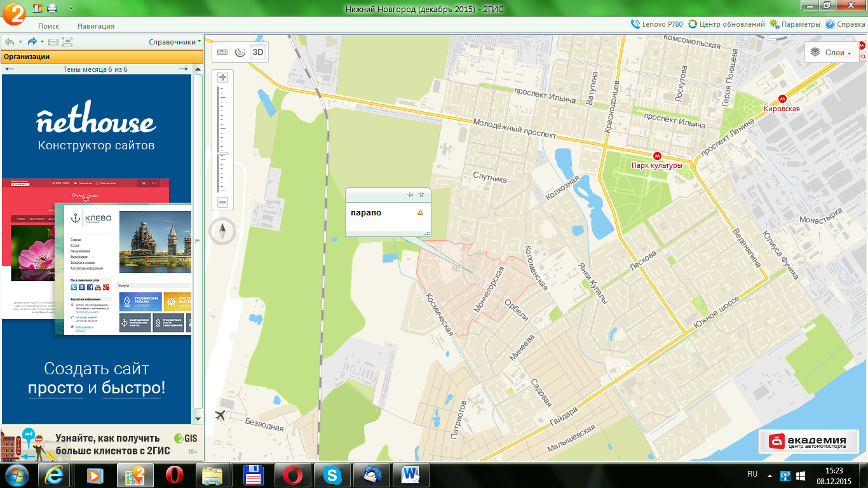Show hidden tray icons arrow
868x488 pixels.
pos(770,475)
